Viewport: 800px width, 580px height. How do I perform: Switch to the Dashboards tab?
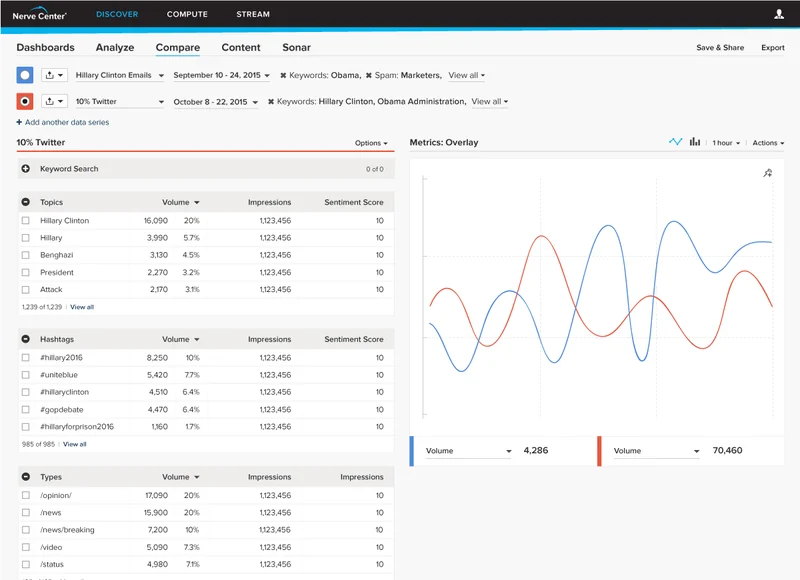(x=45, y=47)
